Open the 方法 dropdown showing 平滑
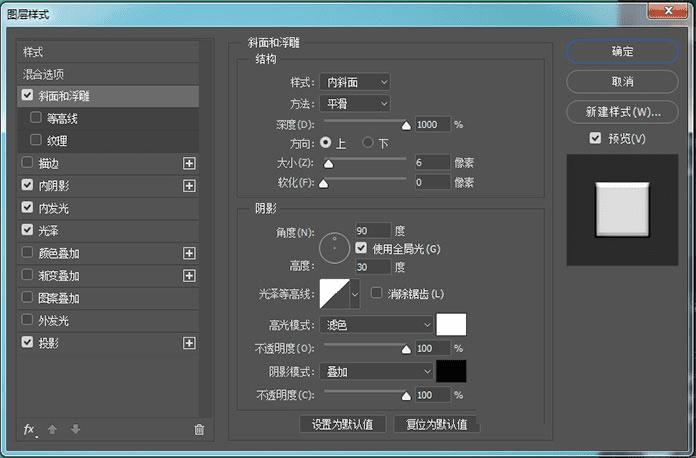This screenshot has height=458, width=696. 355,104
